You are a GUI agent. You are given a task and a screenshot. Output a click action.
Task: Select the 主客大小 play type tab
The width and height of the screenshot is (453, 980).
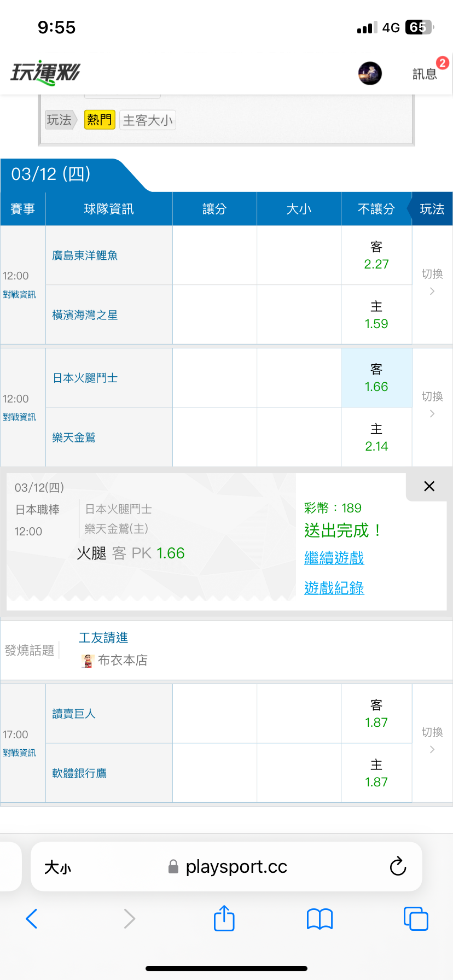click(x=148, y=120)
